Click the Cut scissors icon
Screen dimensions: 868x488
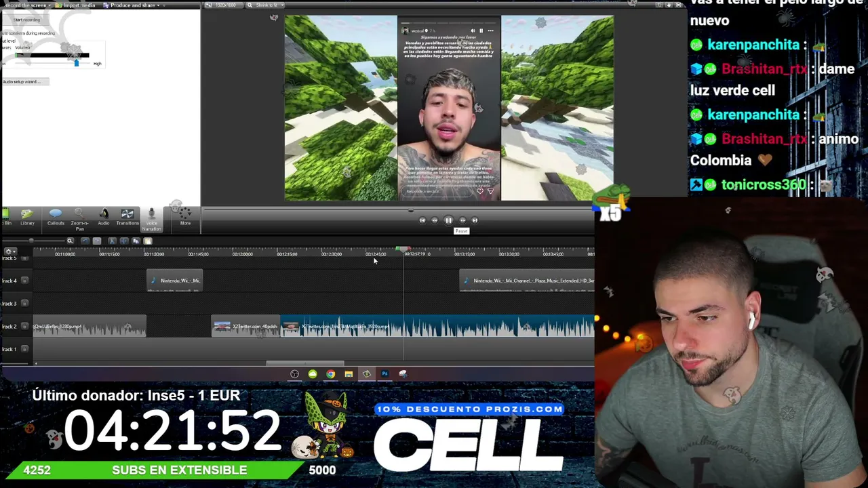(x=112, y=241)
